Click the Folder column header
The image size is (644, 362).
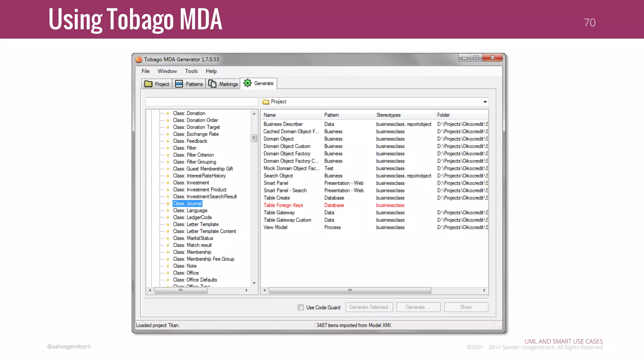461,115
